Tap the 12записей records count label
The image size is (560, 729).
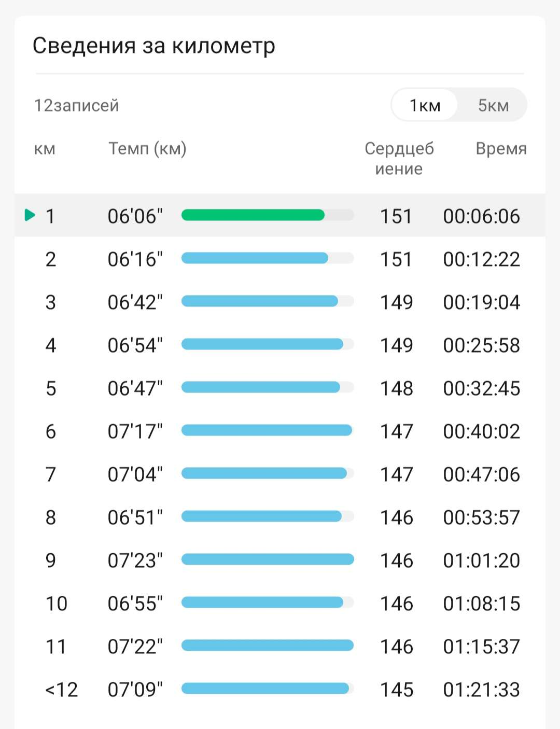pos(76,105)
